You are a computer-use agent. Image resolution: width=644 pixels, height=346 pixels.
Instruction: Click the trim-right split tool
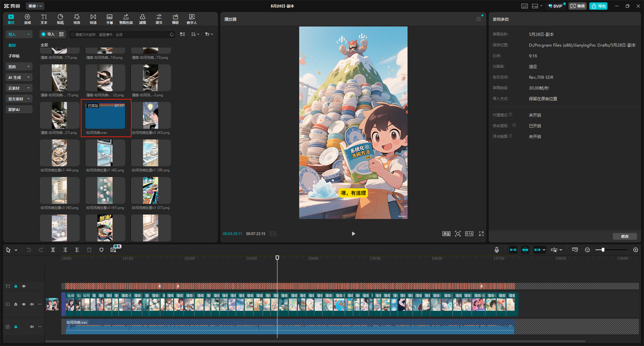[77, 250]
